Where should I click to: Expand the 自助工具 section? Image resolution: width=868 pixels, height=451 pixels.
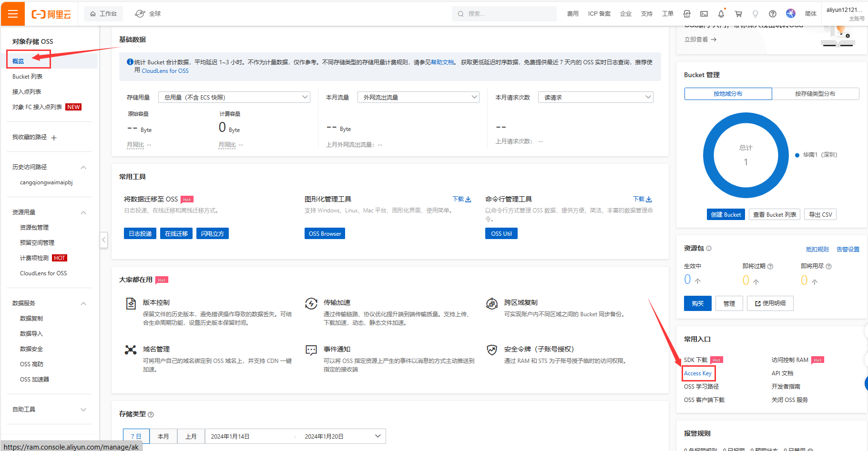[x=83, y=410]
